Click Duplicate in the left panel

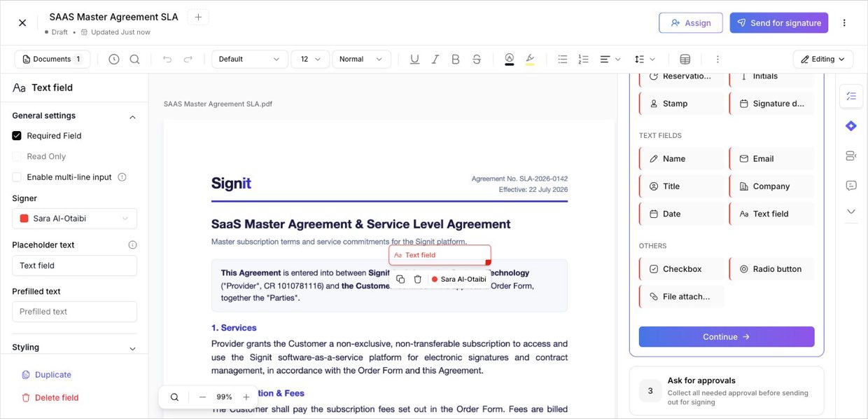[46, 375]
